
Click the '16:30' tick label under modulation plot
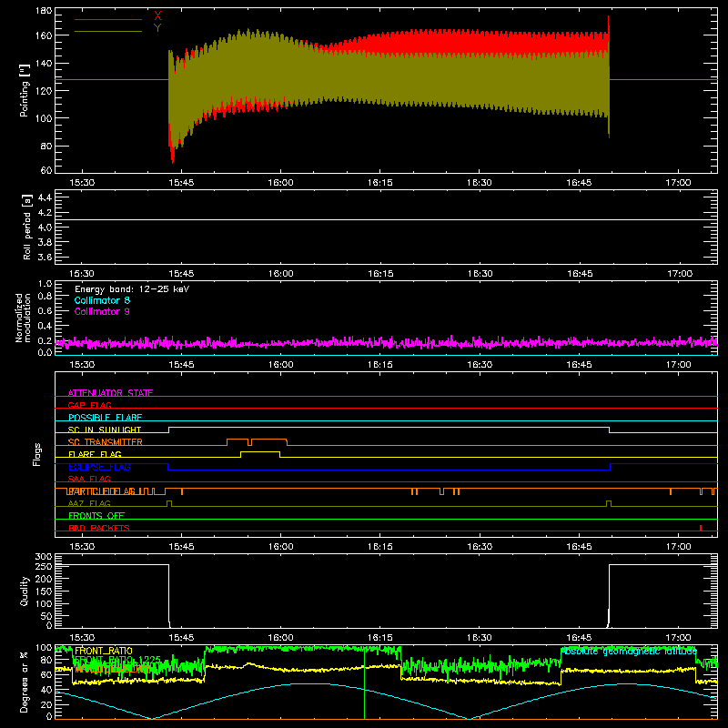click(480, 365)
